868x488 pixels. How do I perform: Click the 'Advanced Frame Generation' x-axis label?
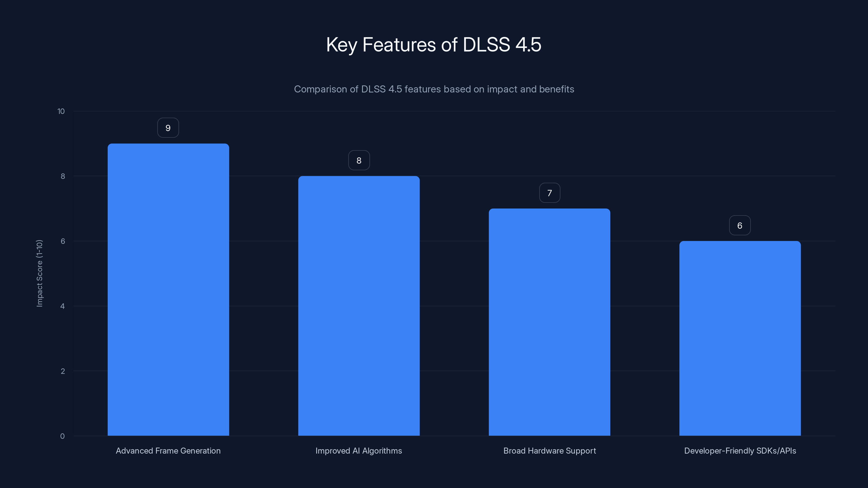[x=168, y=451]
